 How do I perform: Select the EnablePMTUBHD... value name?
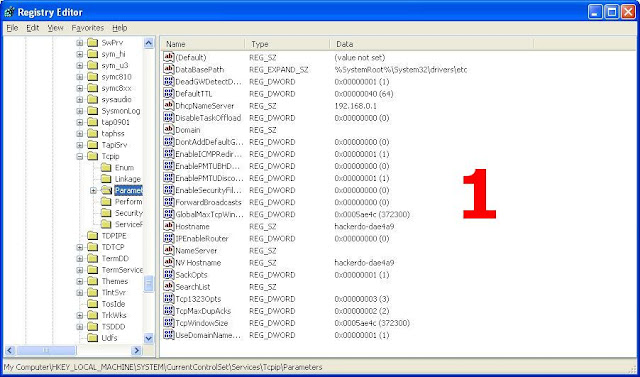click(x=208, y=166)
